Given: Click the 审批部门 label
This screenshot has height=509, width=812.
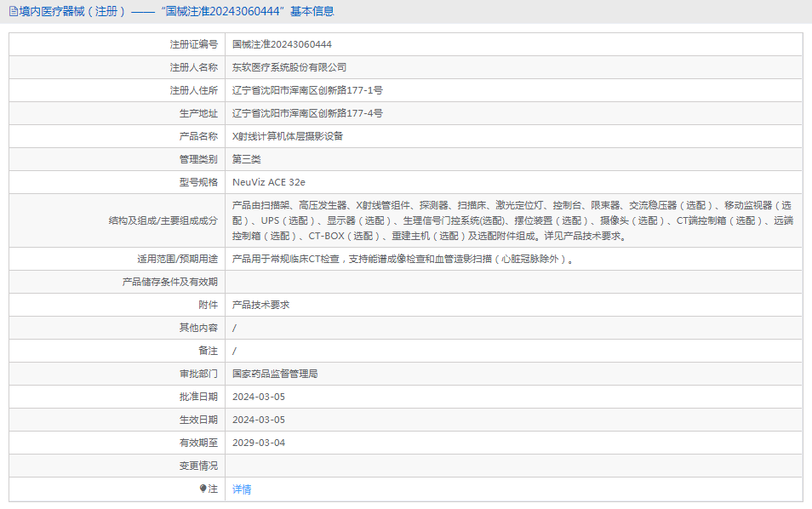Looking at the screenshot, I should click(x=198, y=374).
